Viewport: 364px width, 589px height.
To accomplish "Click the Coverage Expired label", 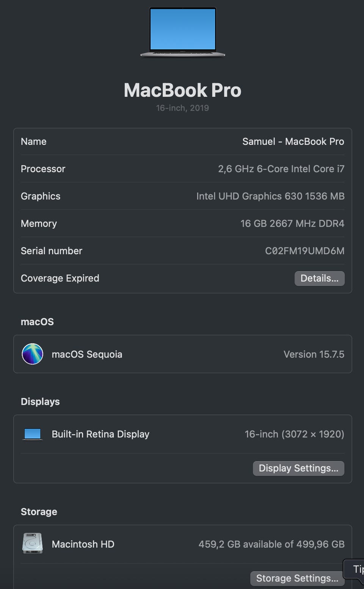I will pyautogui.click(x=60, y=278).
